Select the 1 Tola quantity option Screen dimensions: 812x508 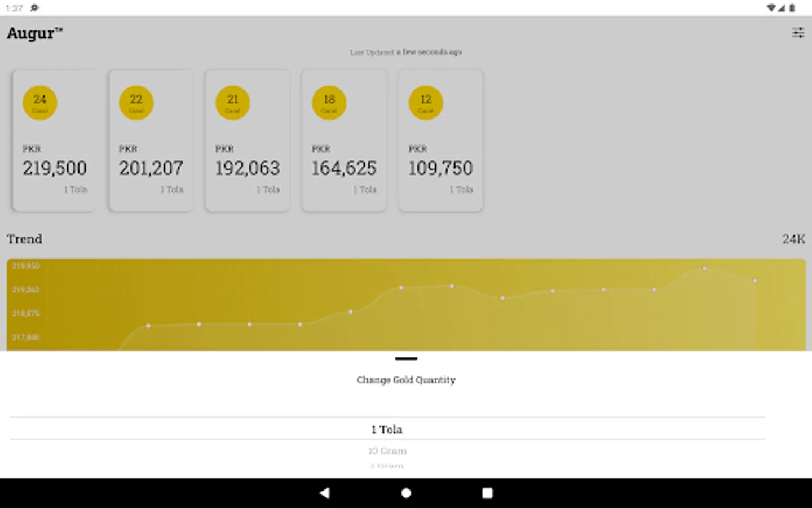pos(387,430)
